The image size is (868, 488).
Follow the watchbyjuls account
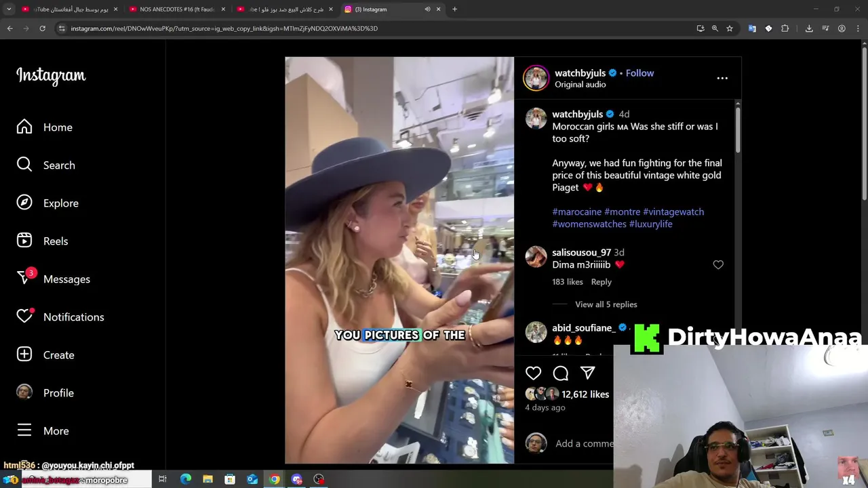click(639, 73)
